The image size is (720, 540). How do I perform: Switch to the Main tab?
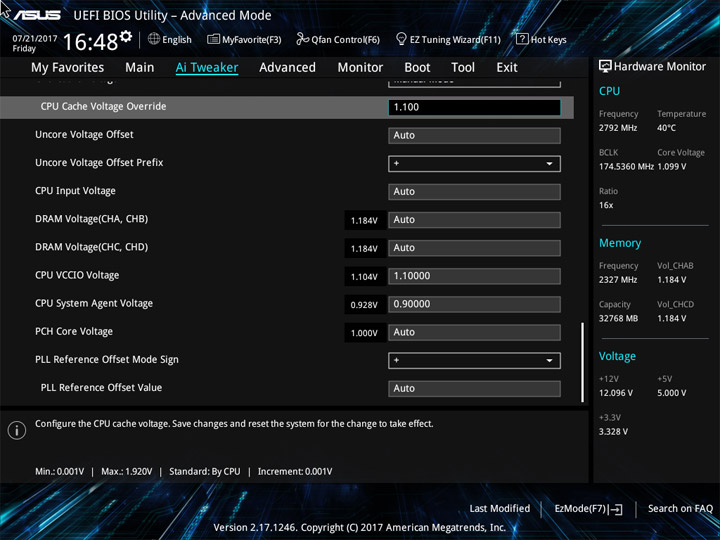pyautogui.click(x=140, y=68)
